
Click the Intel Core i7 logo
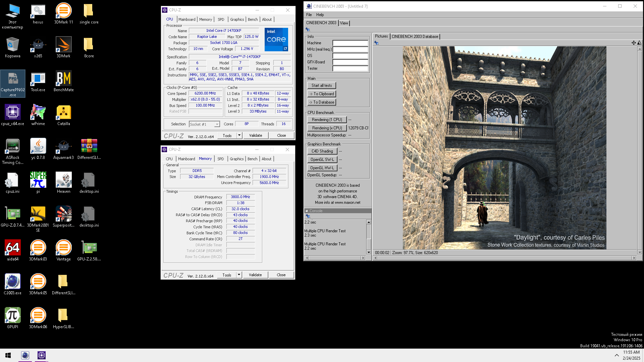[x=276, y=40]
